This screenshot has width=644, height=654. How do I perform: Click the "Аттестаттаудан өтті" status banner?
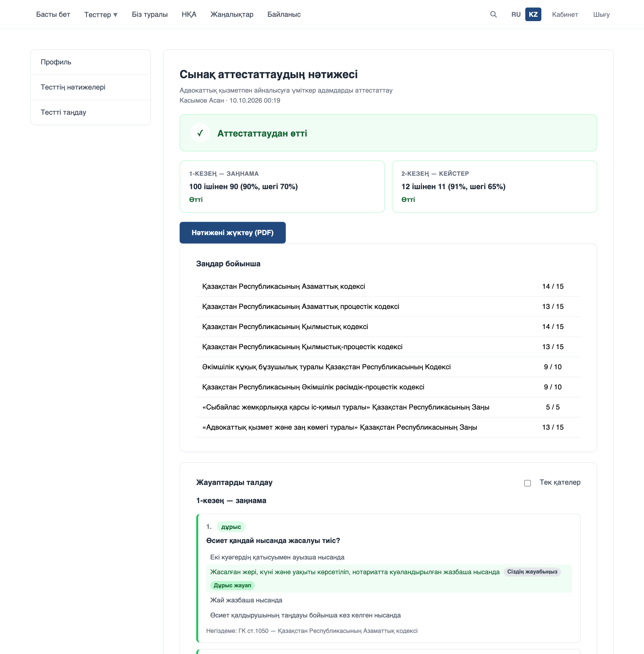pyautogui.click(x=388, y=133)
